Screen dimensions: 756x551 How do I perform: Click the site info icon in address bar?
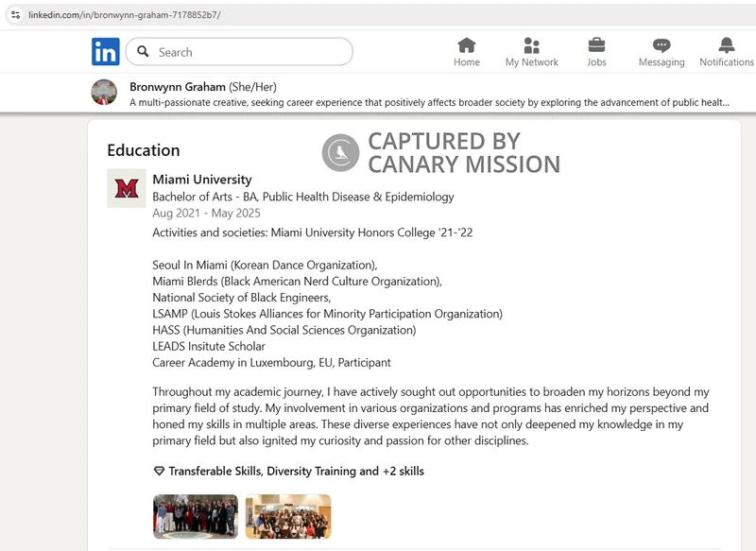coord(15,14)
